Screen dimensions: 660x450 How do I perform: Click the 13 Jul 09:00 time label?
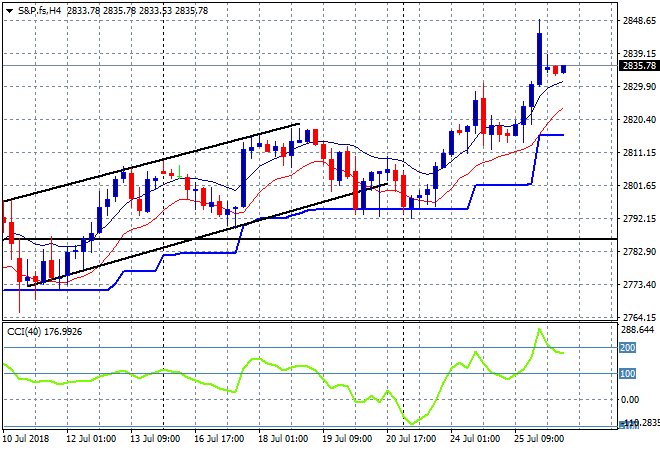155,439
